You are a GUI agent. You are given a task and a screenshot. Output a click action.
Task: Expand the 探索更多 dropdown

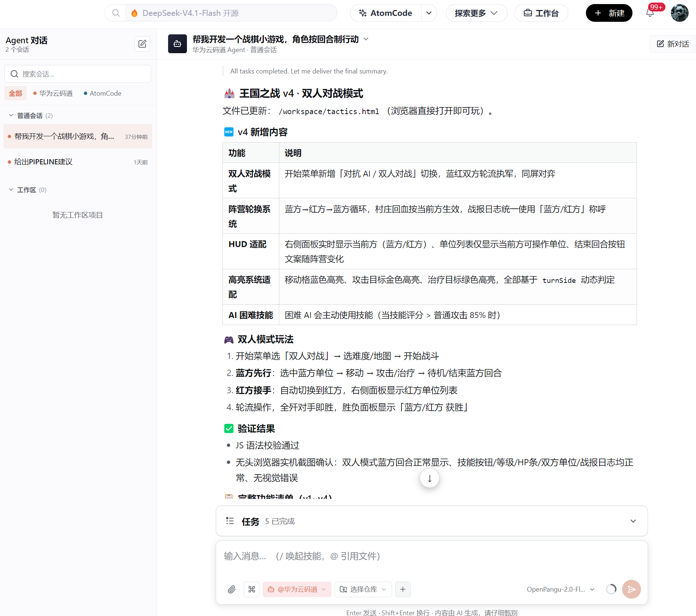tap(476, 13)
